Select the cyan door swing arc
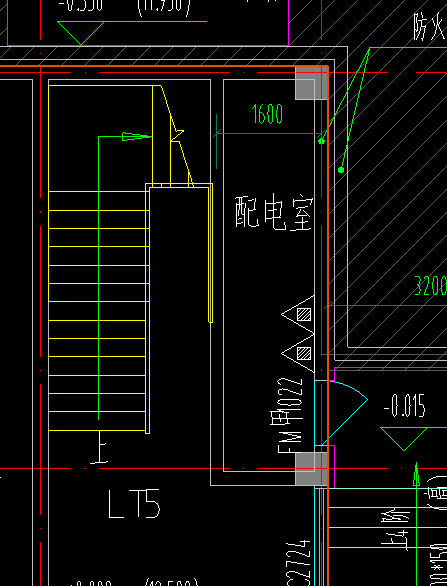Screen dimensions: 447x586 345,413
